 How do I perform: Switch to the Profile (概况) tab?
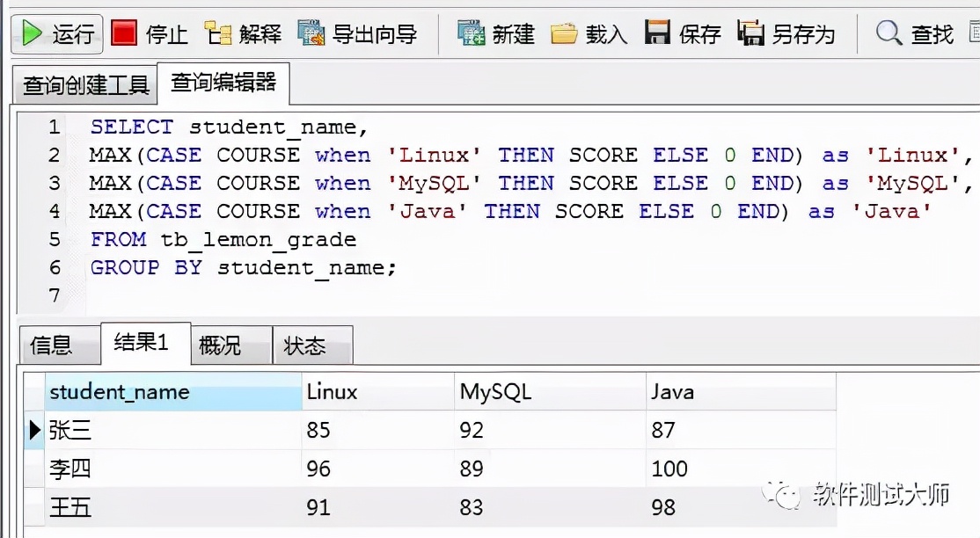pos(220,345)
